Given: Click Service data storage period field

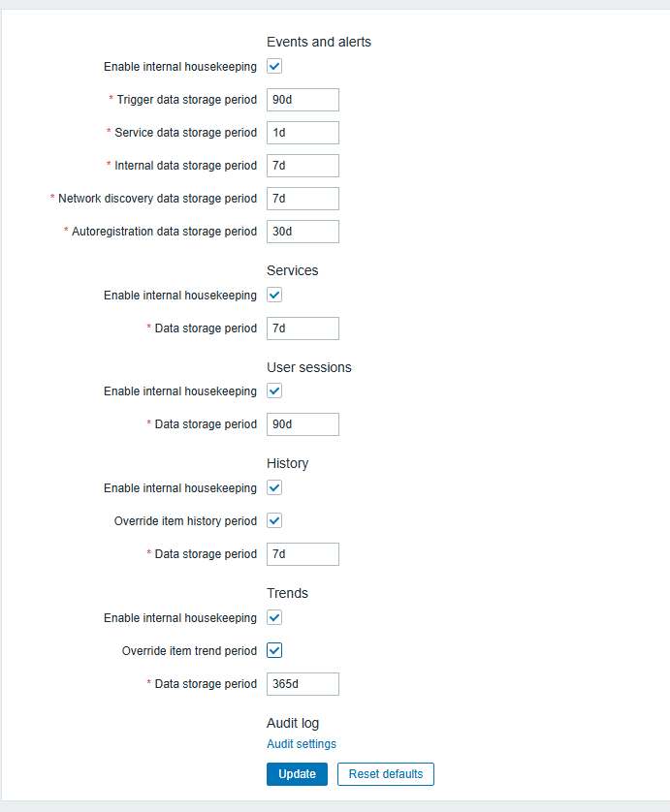Looking at the screenshot, I should coord(303,133).
